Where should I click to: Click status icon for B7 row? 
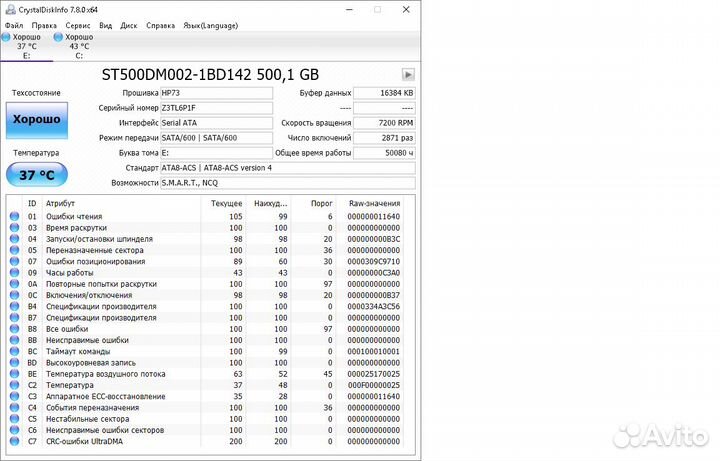[x=14, y=318]
